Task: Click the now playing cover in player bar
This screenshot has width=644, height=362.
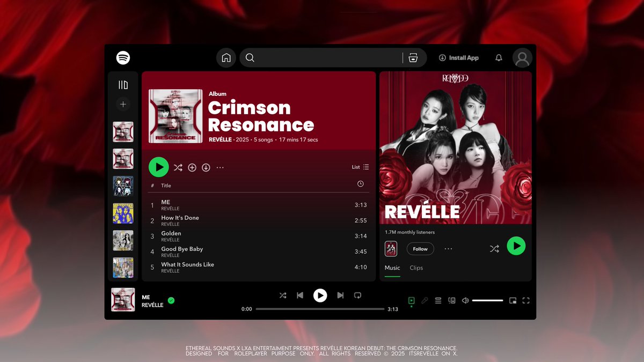Action: tap(123, 300)
